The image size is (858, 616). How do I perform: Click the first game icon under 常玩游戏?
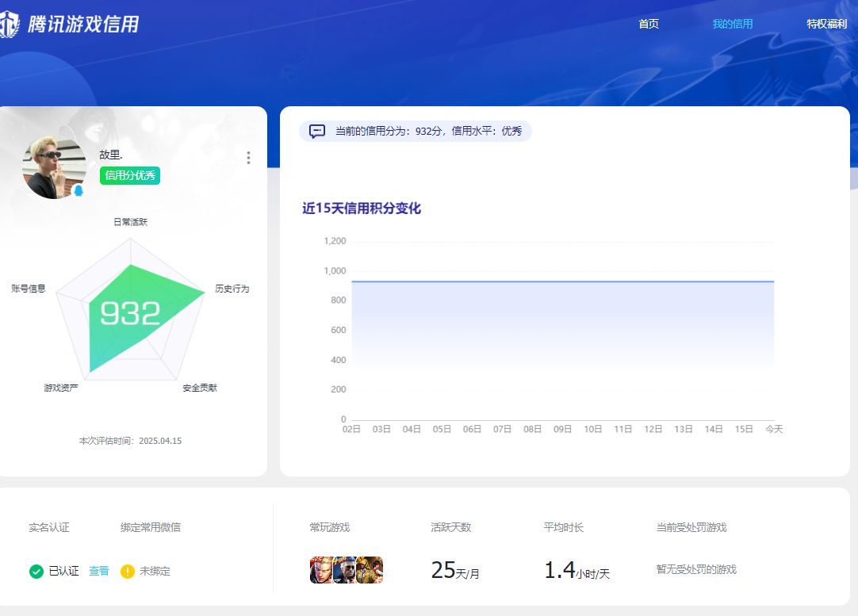point(321,570)
